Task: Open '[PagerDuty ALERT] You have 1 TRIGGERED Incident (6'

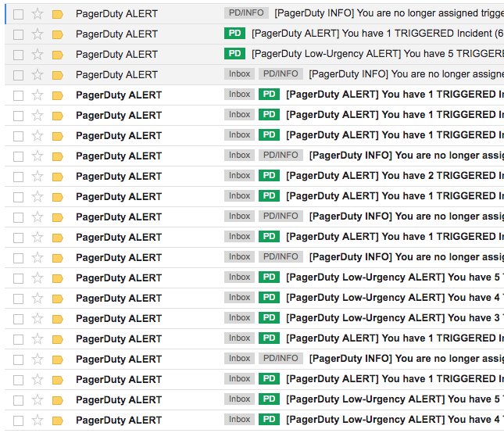Action: [377, 34]
